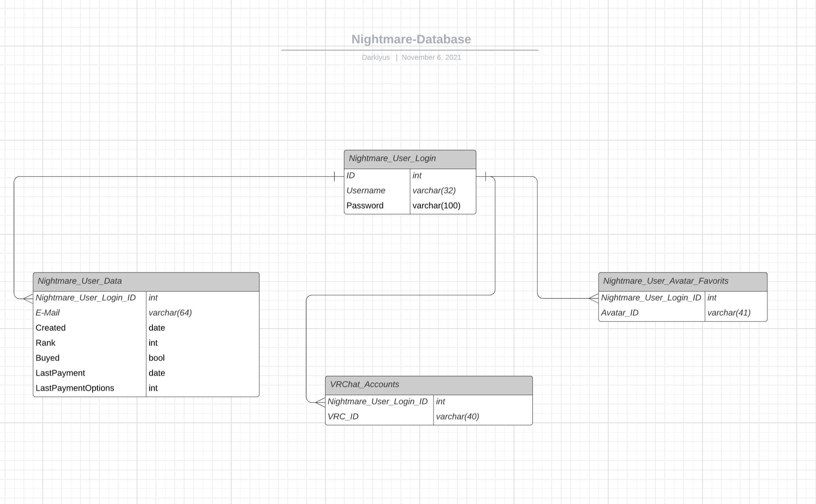This screenshot has width=816, height=504.
Task: Click Nightmare_User_Login_ID in VRChat_Accounts table
Action: click(x=379, y=402)
